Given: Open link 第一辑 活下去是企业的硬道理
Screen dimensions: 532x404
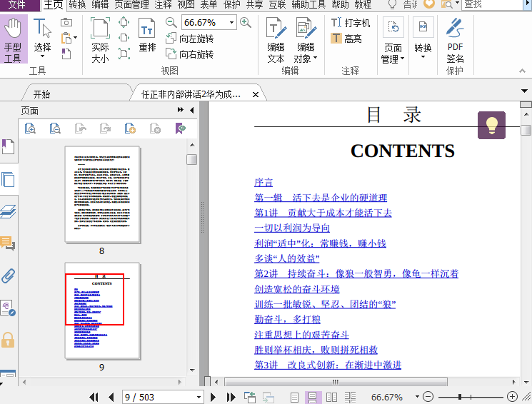Looking at the screenshot, I should pyautogui.click(x=321, y=198).
